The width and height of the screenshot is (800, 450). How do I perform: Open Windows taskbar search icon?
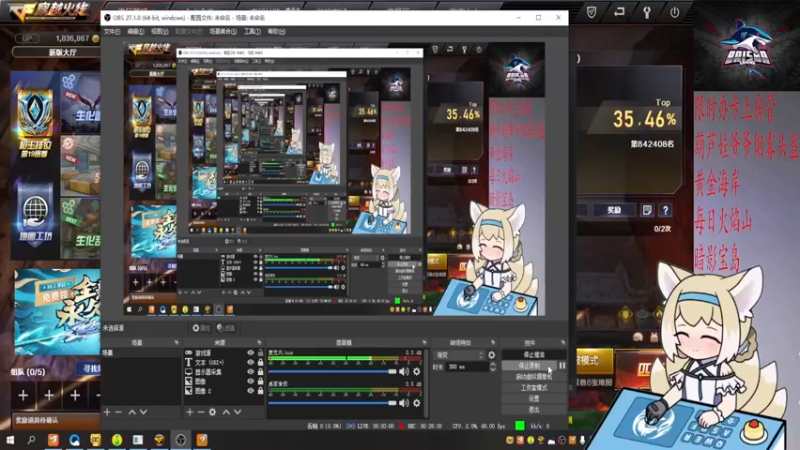[31, 440]
